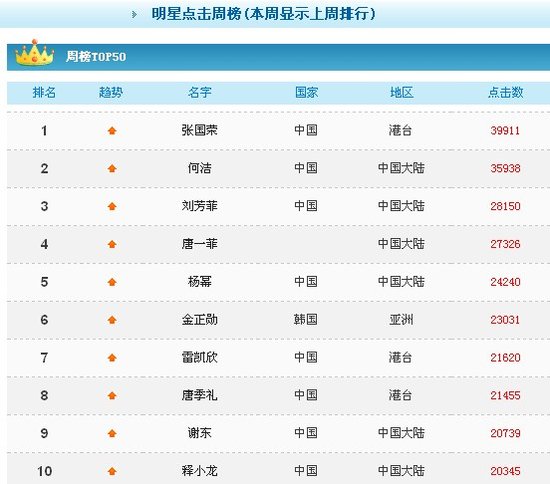Viewport: 550px width, 484px height.
Task: Open the star name 谢东
Action: point(200,433)
